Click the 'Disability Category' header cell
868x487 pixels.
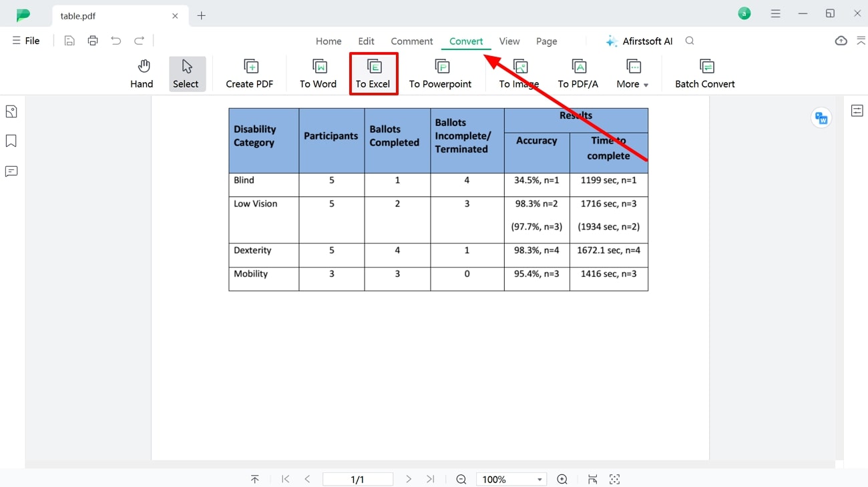click(264, 141)
